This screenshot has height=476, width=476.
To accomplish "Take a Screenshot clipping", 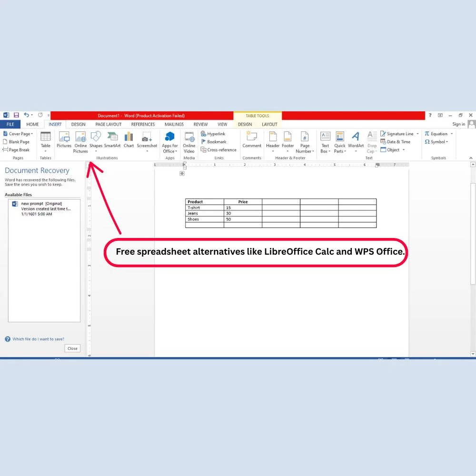I will tap(147, 141).
